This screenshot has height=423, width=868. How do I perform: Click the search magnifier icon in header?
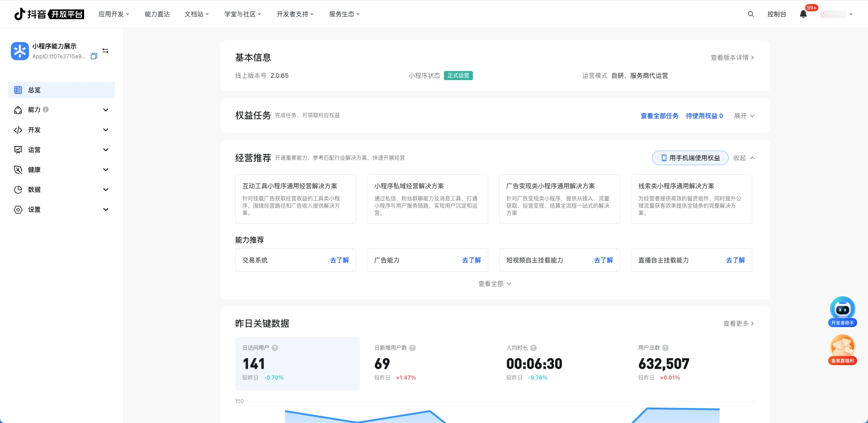(750, 14)
